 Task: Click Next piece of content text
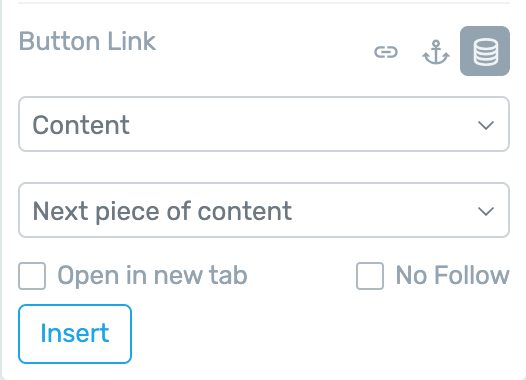(162, 212)
